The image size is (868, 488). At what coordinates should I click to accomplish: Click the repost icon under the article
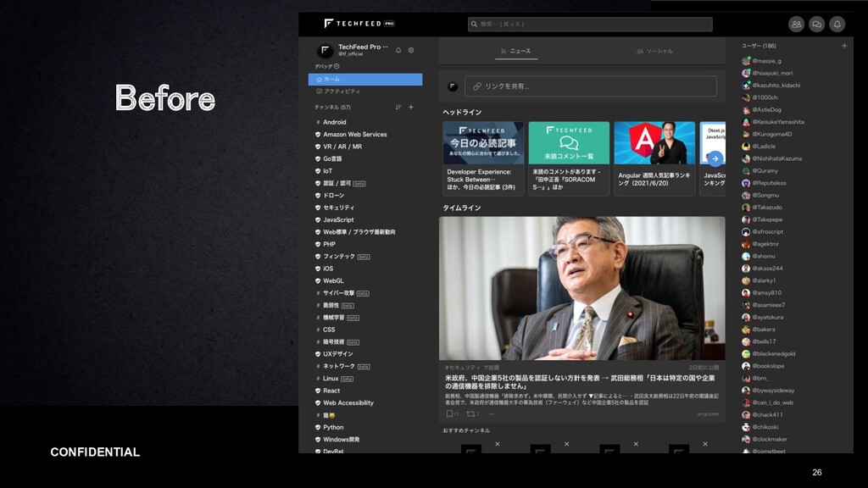470,413
